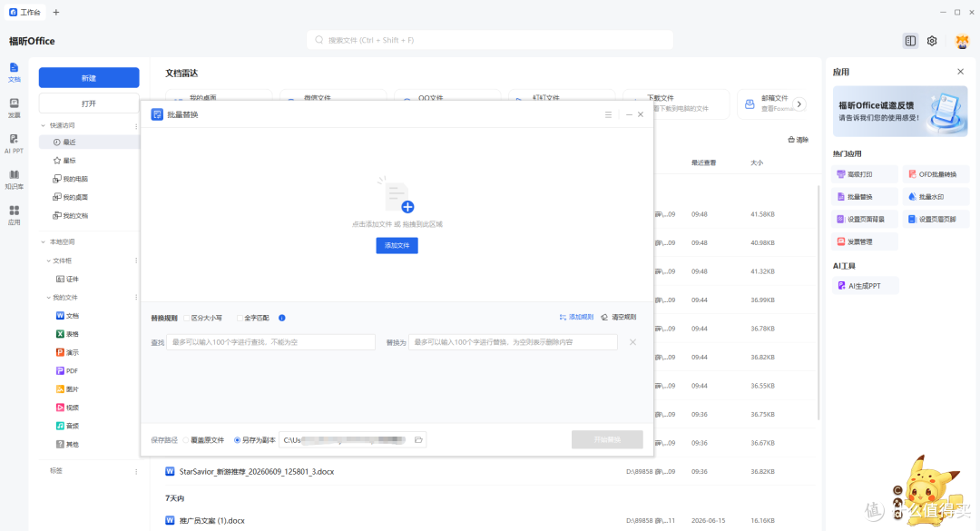This screenshot has width=980, height=531.
Task: Filter by 图片 image file type
Action: point(67,389)
